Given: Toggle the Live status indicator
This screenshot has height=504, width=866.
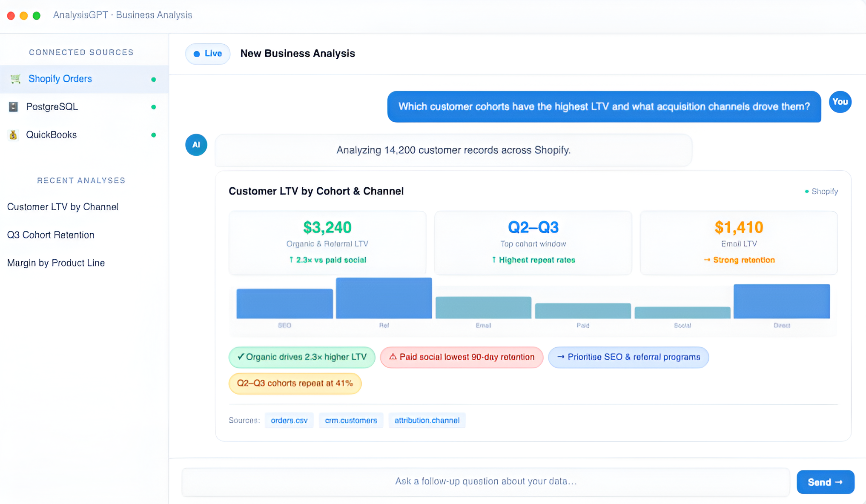Looking at the screenshot, I should click(x=207, y=54).
